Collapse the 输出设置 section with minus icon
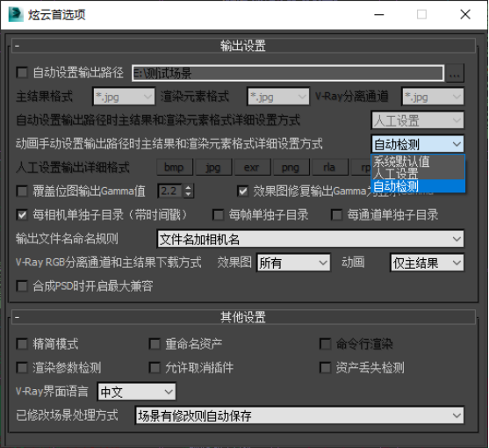 click(18, 47)
